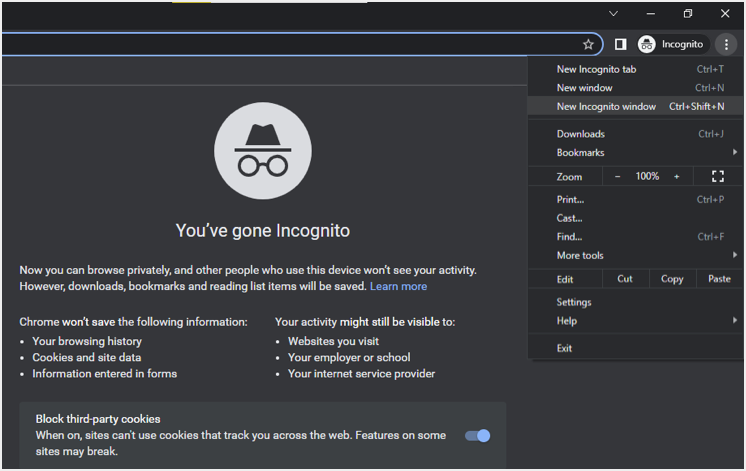Toggle Block third-party cookies switch
746x471 pixels.
point(478,435)
